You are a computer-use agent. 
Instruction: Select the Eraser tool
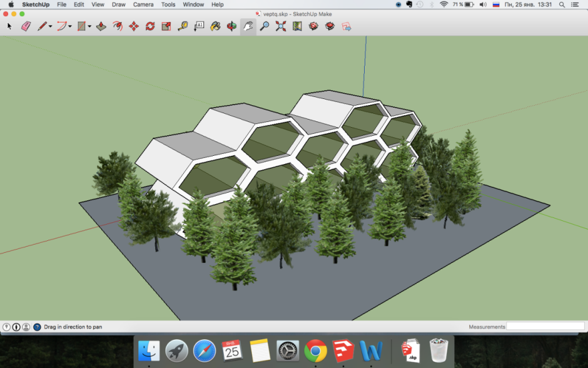pyautogui.click(x=26, y=26)
